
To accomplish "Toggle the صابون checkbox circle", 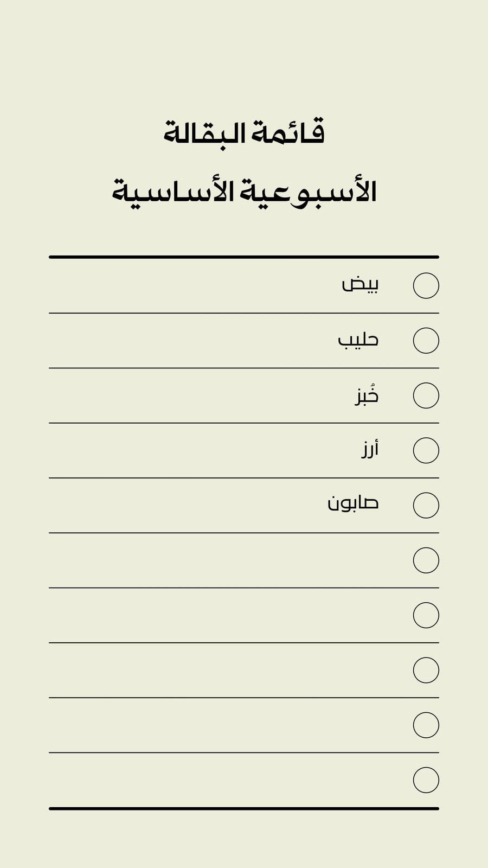I will click(426, 505).
